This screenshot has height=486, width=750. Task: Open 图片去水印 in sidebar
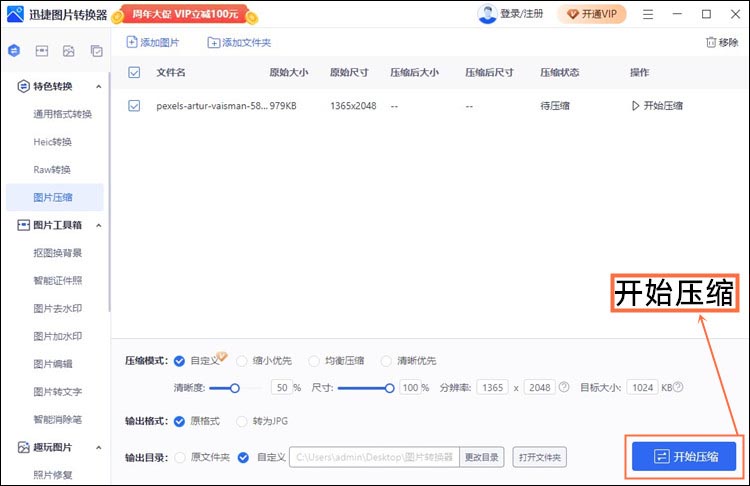(57, 308)
